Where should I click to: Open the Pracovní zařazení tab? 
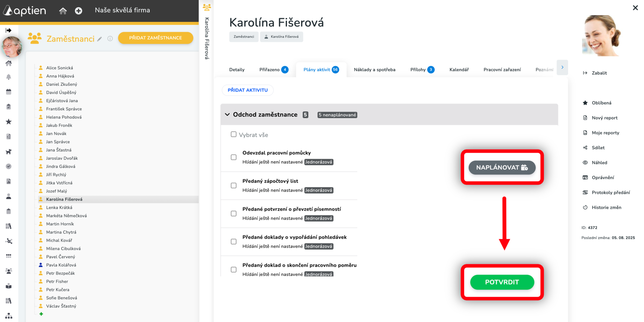[502, 70]
